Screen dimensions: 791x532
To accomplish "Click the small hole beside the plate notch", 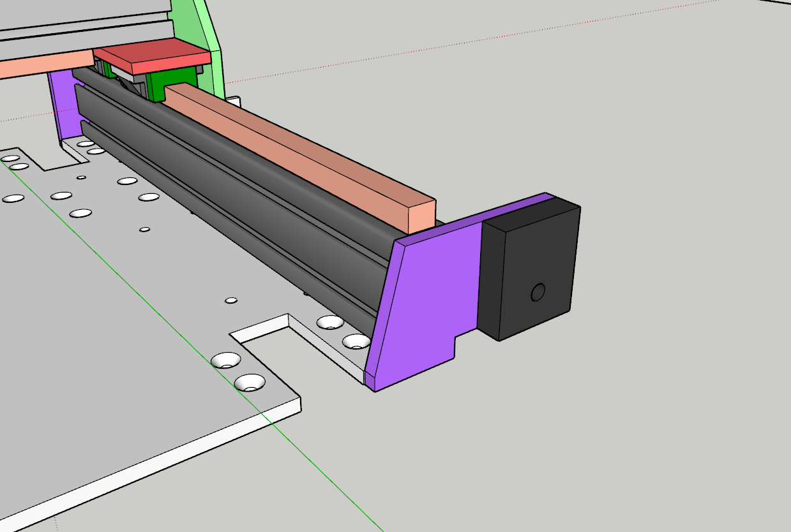I will pyautogui.click(x=231, y=300).
